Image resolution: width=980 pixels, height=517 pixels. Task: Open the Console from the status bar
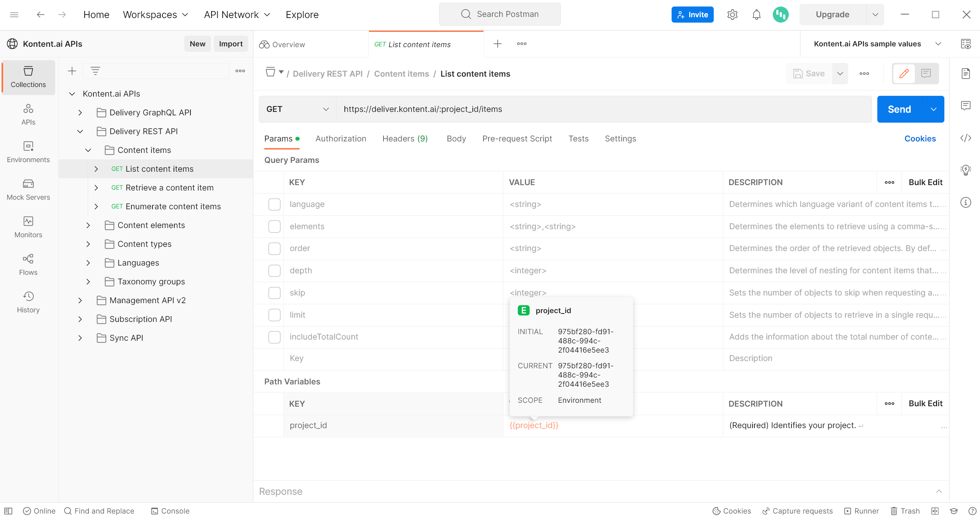tap(170, 511)
